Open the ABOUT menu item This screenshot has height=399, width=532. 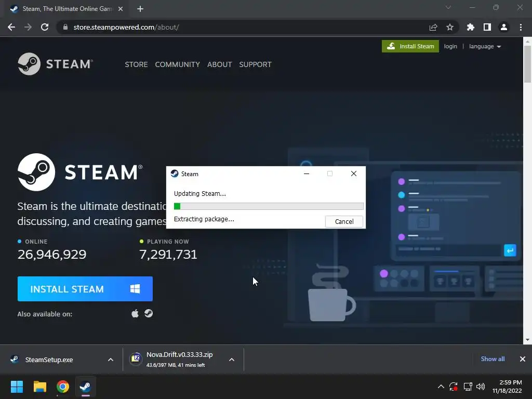coord(220,64)
